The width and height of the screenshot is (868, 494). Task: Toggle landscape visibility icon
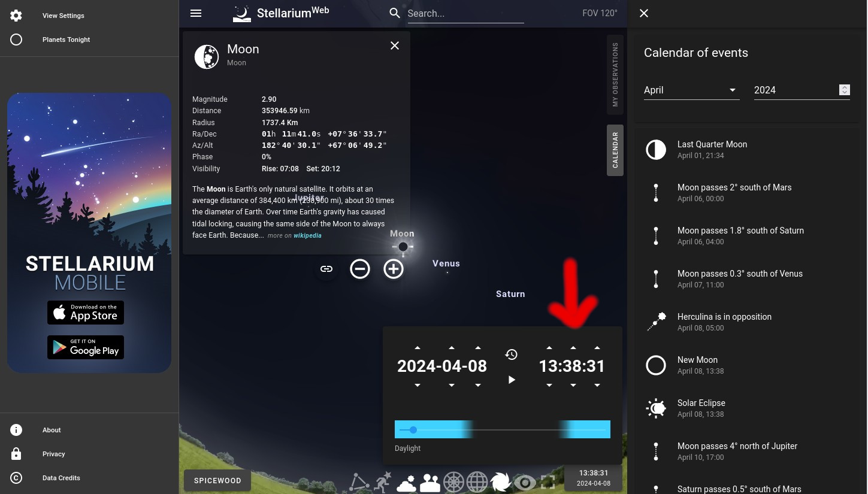pos(430,482)
